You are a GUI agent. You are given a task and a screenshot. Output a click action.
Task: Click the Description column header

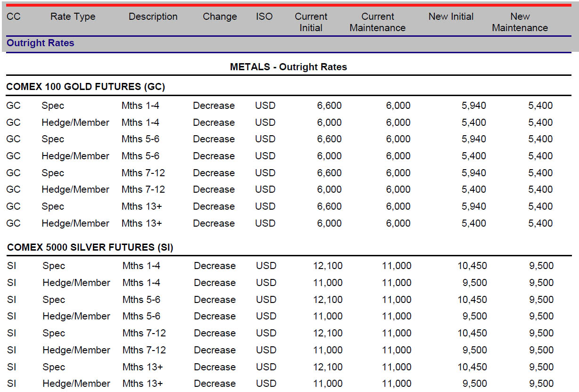pos(153,16)
